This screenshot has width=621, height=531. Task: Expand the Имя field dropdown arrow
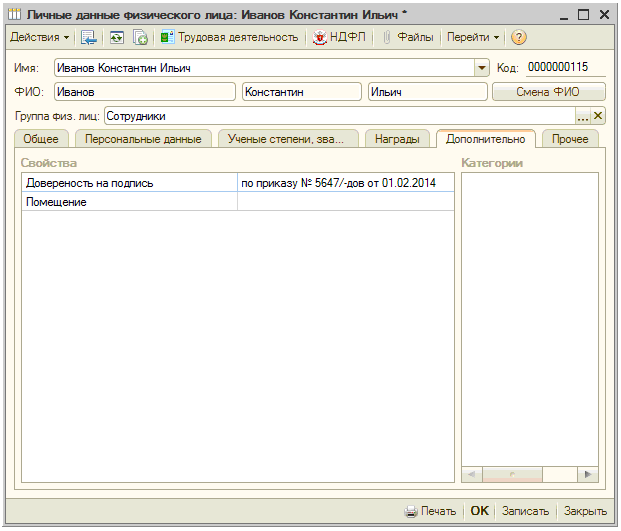click(x=482, y=68)
